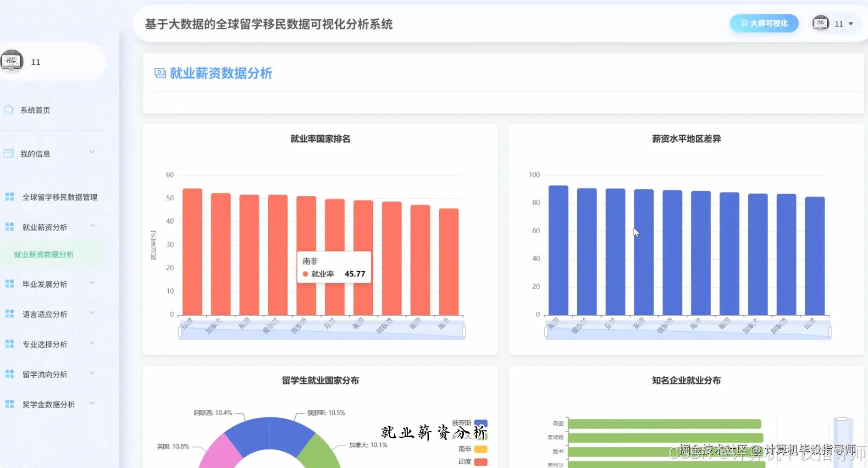
Task: Click the 就业薪资分析 sidebar icon
Action: click(x=10, y=227)
